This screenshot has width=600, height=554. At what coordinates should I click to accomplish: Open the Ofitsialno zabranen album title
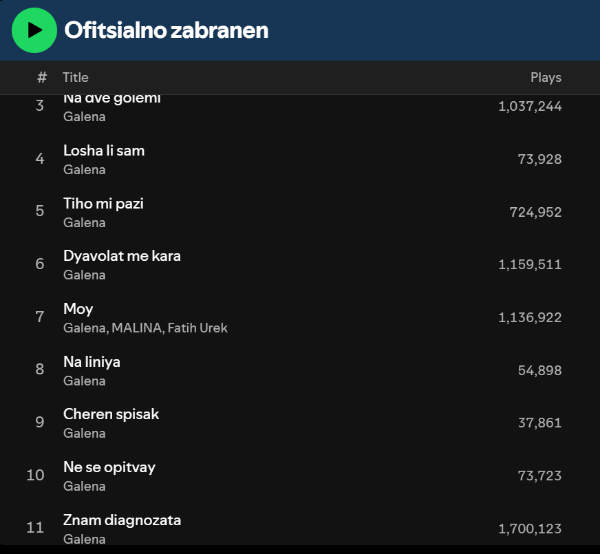point(166,30)
